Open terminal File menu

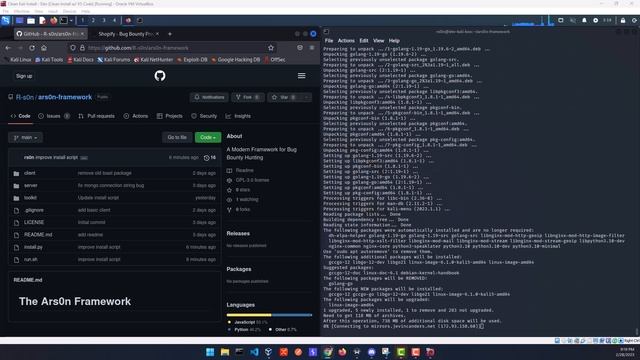[329, 41]
